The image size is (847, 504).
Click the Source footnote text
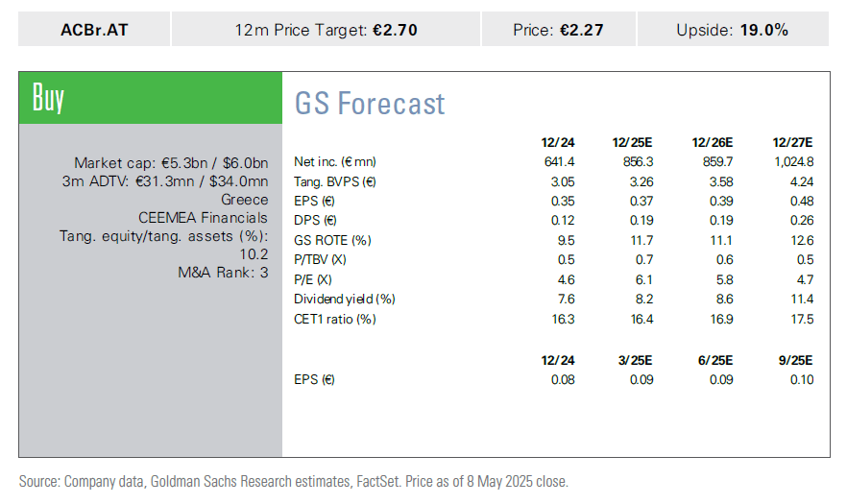point(294,481)
